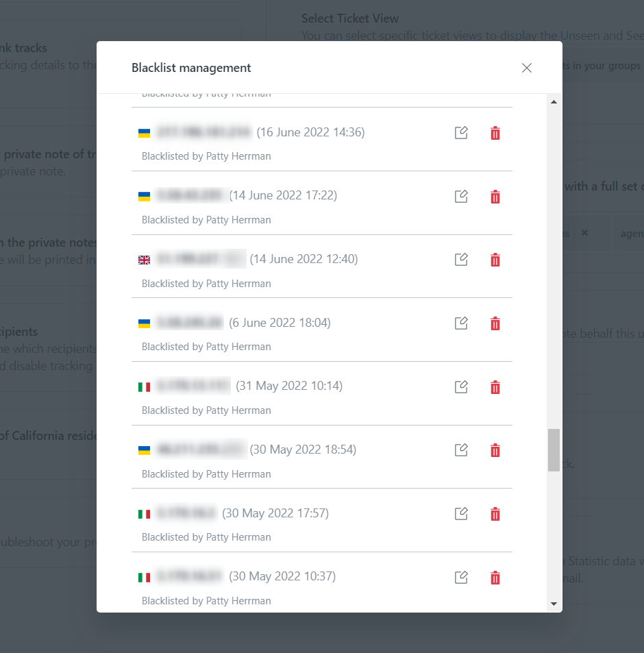Delete the 30 May 17:57 blacklist entry
This screenshot has height=653, width=644.
point(495,513)
